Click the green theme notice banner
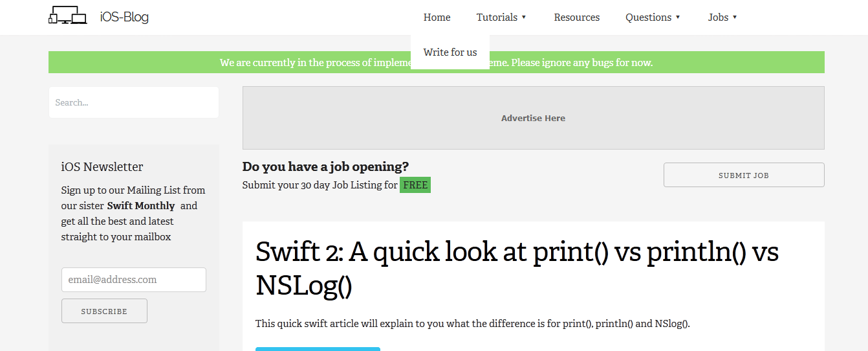Viewport: 868px width, 351px height. (x=437, y=62)
